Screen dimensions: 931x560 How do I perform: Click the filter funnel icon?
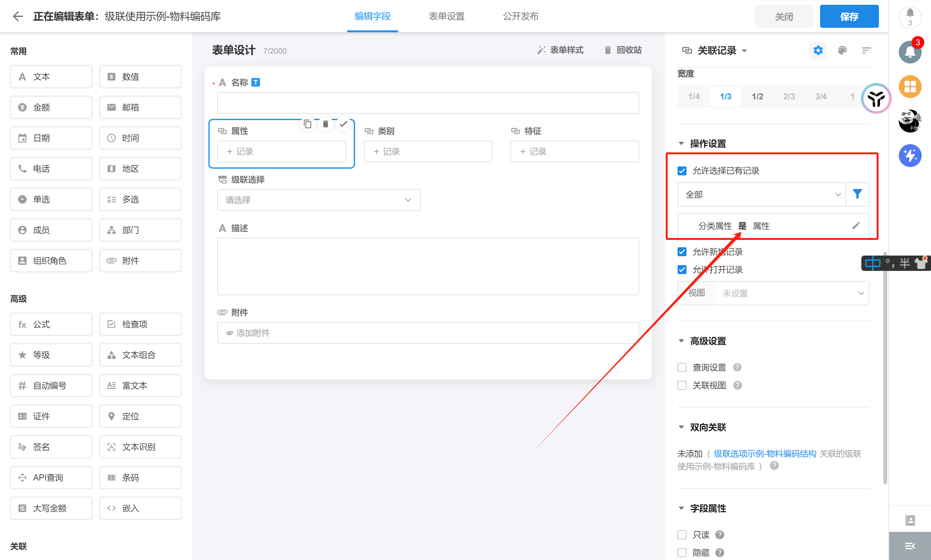pos(857,194)
